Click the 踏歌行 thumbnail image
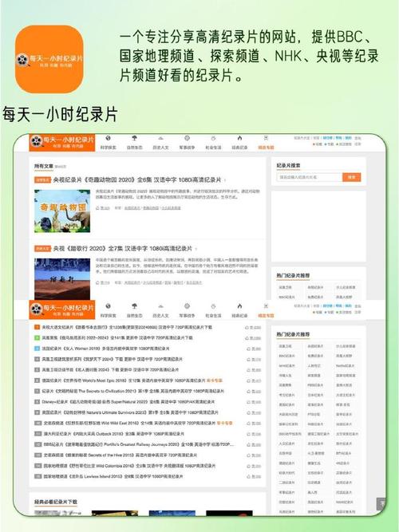 pos(62,279)
